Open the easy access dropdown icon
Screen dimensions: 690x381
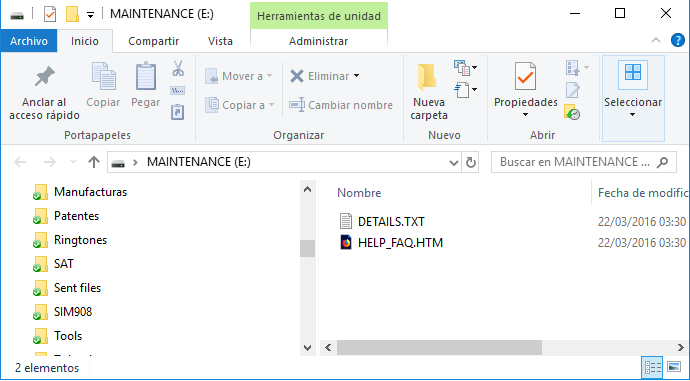[466, 90]
